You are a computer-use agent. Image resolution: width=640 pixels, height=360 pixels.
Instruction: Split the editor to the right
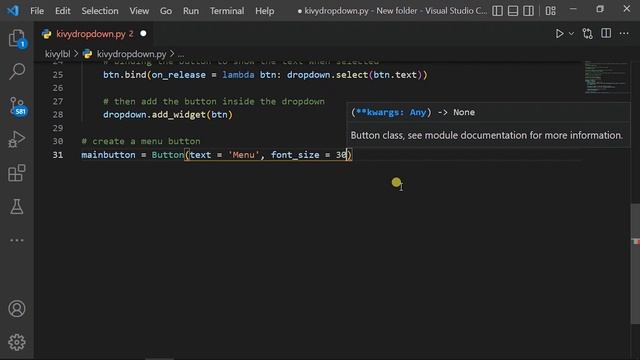[606, 33]
